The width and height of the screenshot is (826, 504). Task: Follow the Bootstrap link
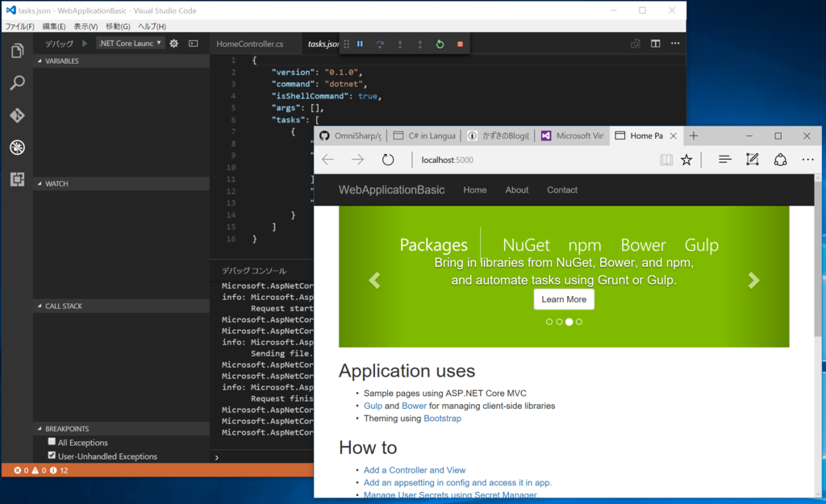click(443, 419)
